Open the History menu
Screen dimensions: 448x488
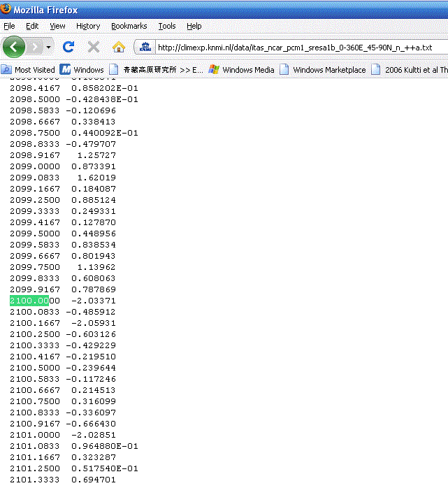pyautogui.click(x=88, y=26)
